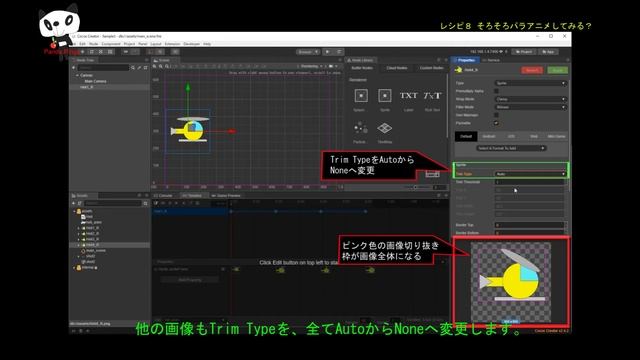The width and height of the screenshot is (640, 360).
Task: Select the Scale transform tool in the toolbar
Action: click(x=101, y=52)
